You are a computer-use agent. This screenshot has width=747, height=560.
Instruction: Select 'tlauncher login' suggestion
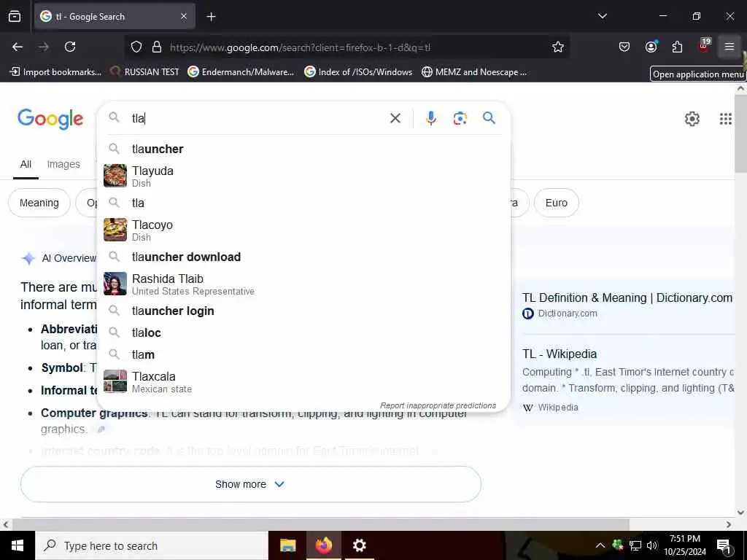[303, 311]
